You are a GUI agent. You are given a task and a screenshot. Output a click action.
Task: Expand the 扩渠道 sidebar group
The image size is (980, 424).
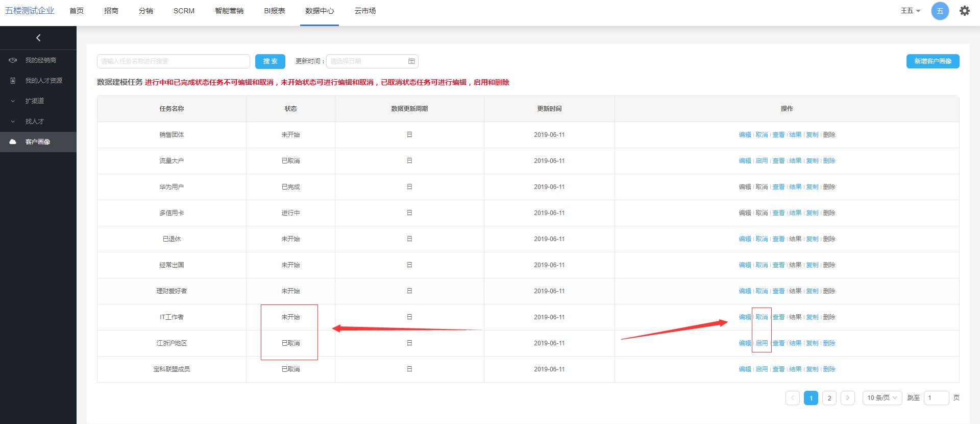(13, 101)
